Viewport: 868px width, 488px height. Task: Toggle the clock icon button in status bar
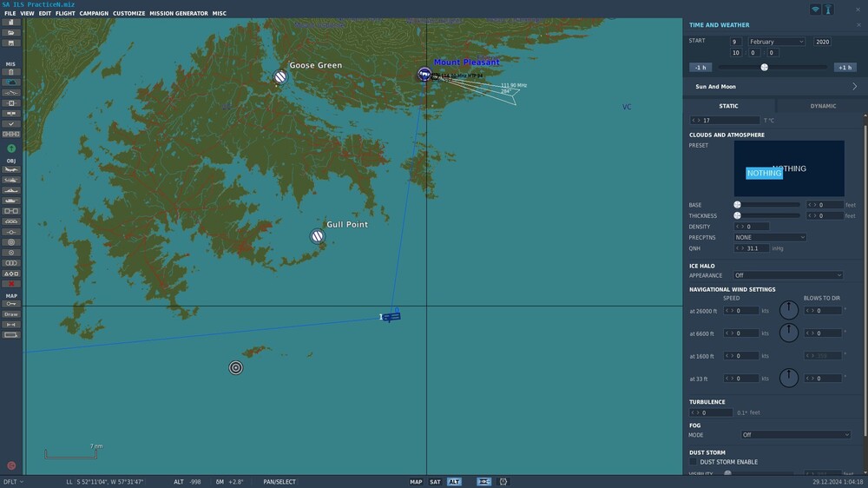(503, 482)
